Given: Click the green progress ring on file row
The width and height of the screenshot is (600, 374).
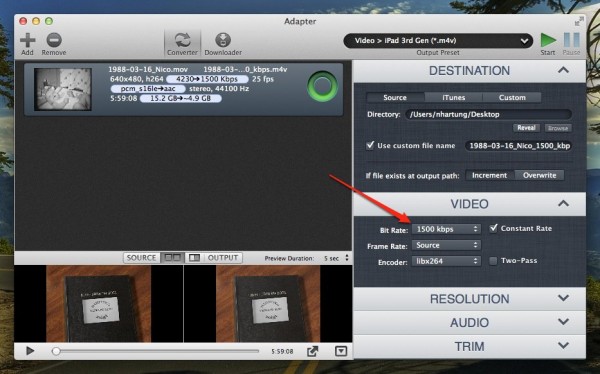Looking at the screenshot, I should [x=322, y=87].
